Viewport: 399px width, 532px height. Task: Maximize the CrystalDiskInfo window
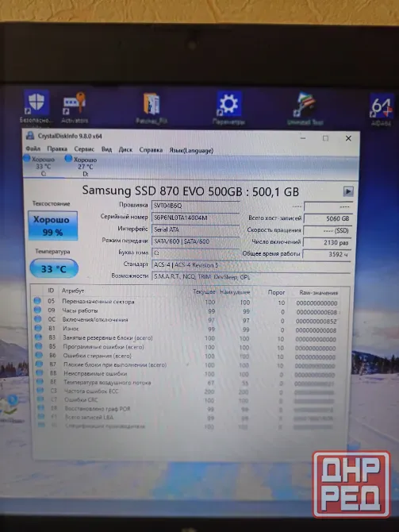tap(326, 138)
